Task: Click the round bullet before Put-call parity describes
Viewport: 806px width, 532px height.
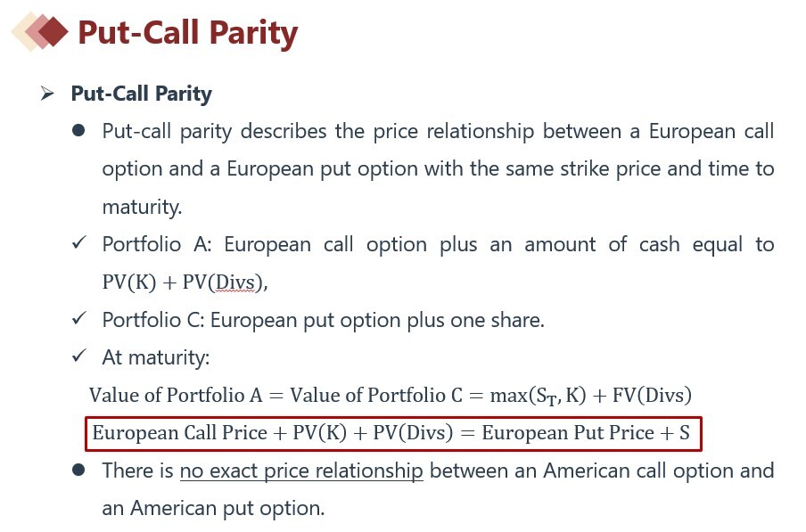Action: [x=78, y=131]
